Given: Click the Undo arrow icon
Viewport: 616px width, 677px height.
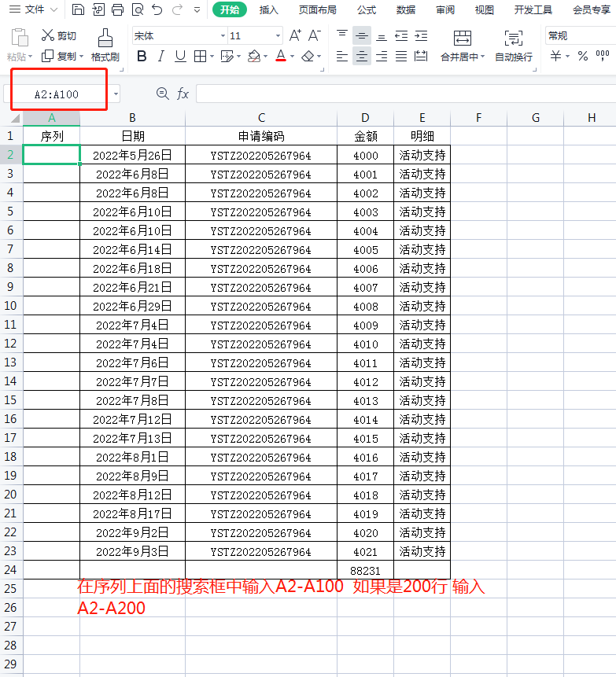Looking at the screenshot, I should click(157, 9).
